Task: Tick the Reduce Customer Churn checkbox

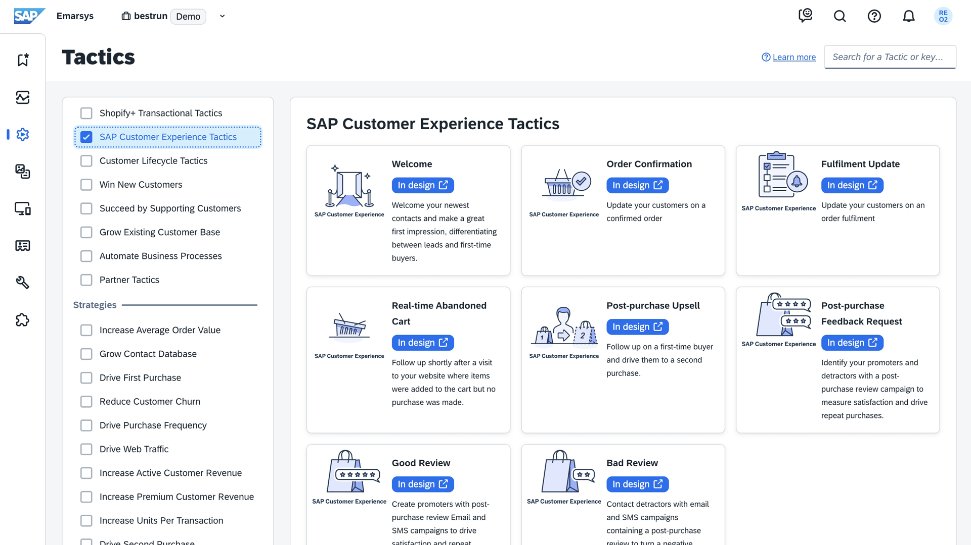Action: pyautogui.click(x=87, y=402)
